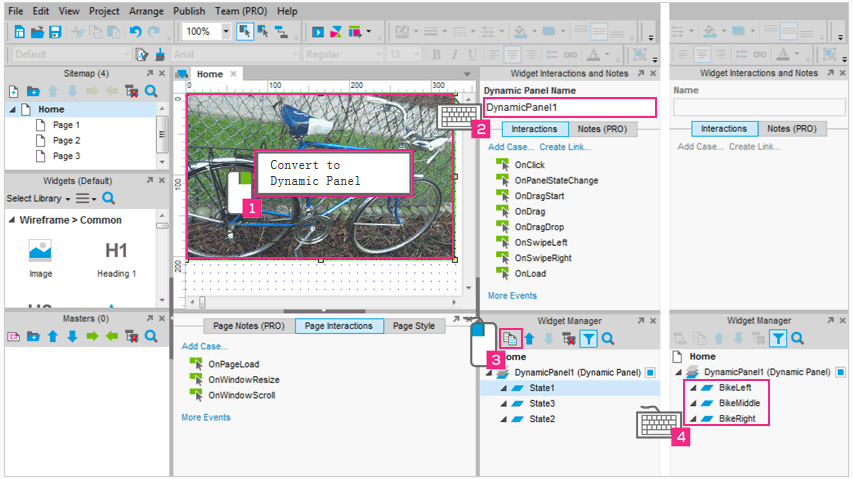Click the More Events link under OnLoad
The width and height of the screenshot is (853, 479).
[512, 296]
